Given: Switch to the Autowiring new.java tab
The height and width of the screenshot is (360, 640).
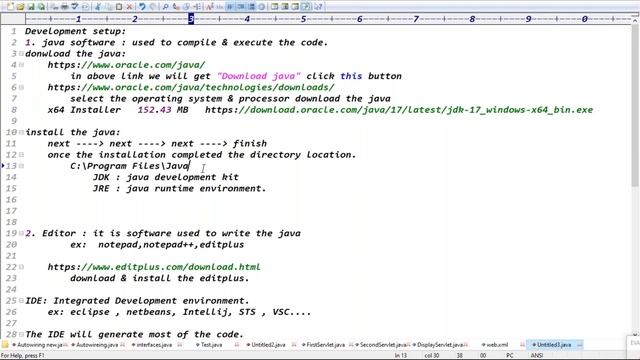Looking at the screenshot, I should point(39,345).
